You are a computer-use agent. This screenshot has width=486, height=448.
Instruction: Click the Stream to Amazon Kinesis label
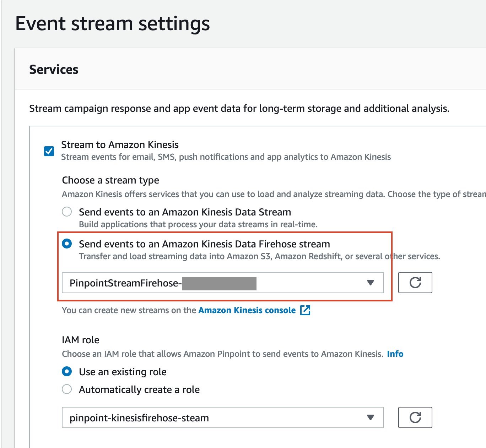pos(120,144)
